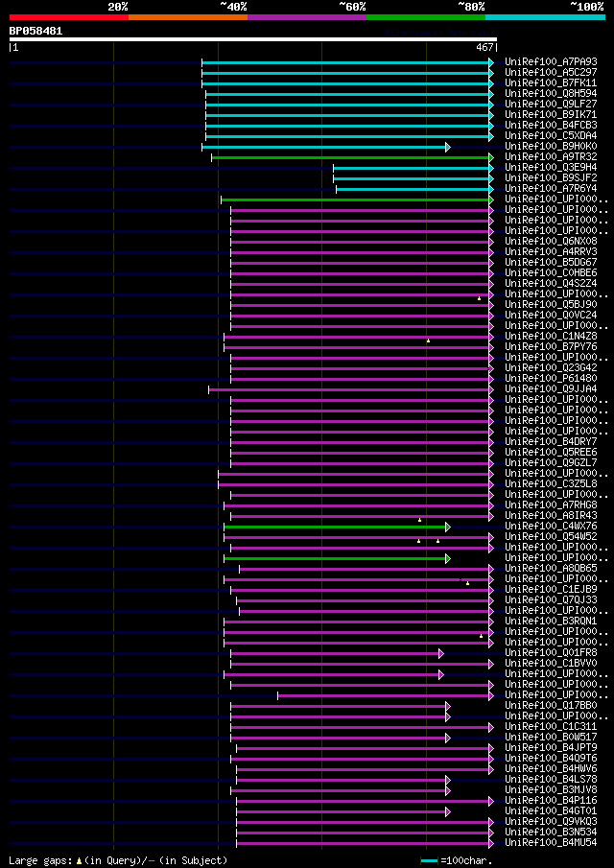Select the UniRef100_Q23G42 label

pyautogui.click(x=551, y=367)
